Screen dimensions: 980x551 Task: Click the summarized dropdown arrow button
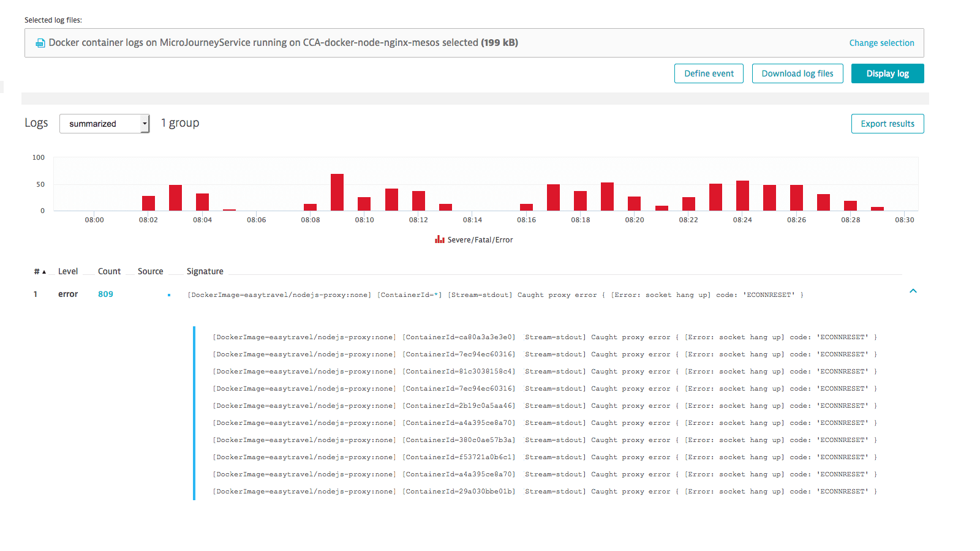click(145, 123)
